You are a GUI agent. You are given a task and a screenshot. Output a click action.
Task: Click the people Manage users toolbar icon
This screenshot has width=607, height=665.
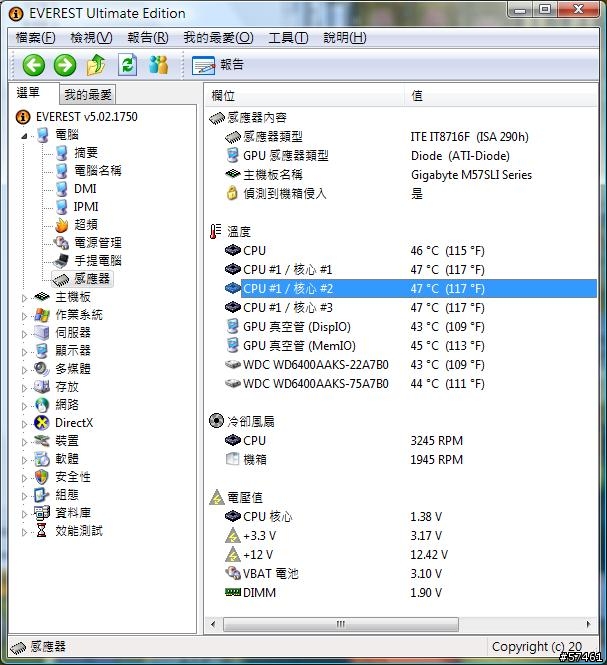pyautogui.click(x=159, y=65)
